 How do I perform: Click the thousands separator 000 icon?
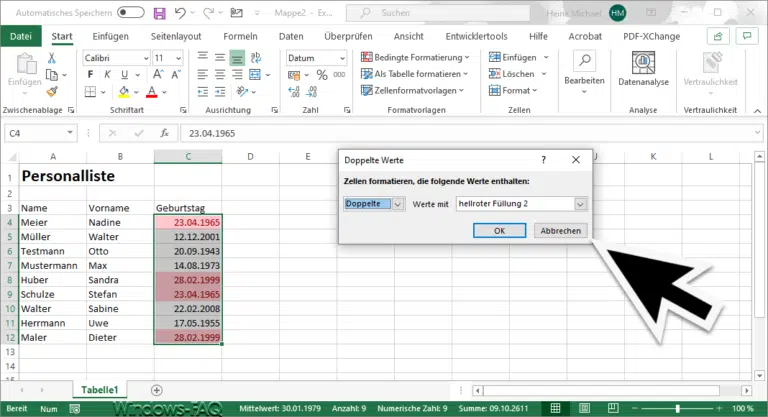point(339,74)
